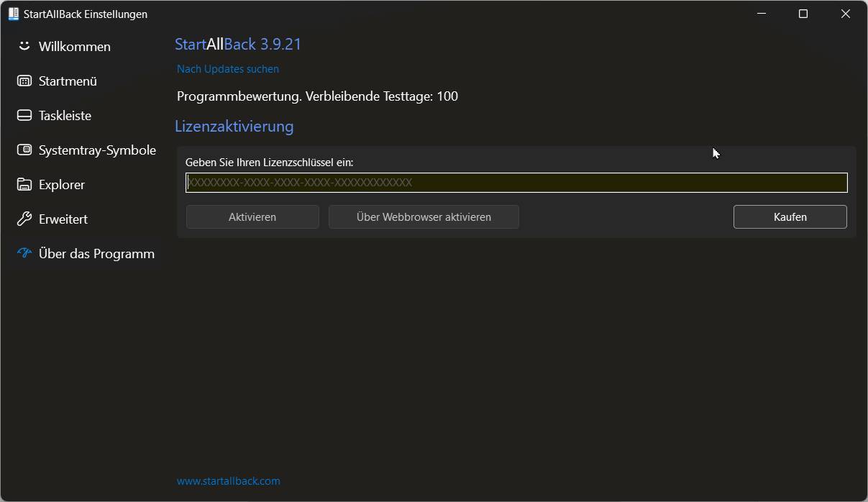Click the blue Über das Programm icon
The height and width of the screenshot is (502, 868).
[x=24, y=253]
